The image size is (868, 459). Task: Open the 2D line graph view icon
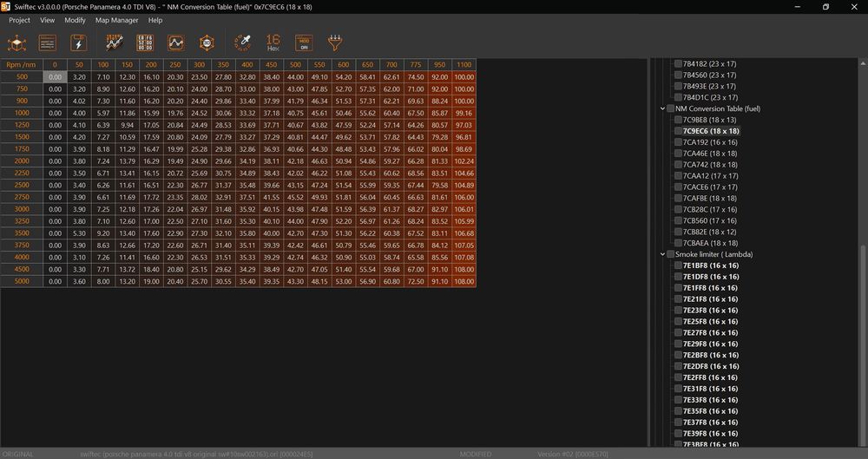click(115, 43)
